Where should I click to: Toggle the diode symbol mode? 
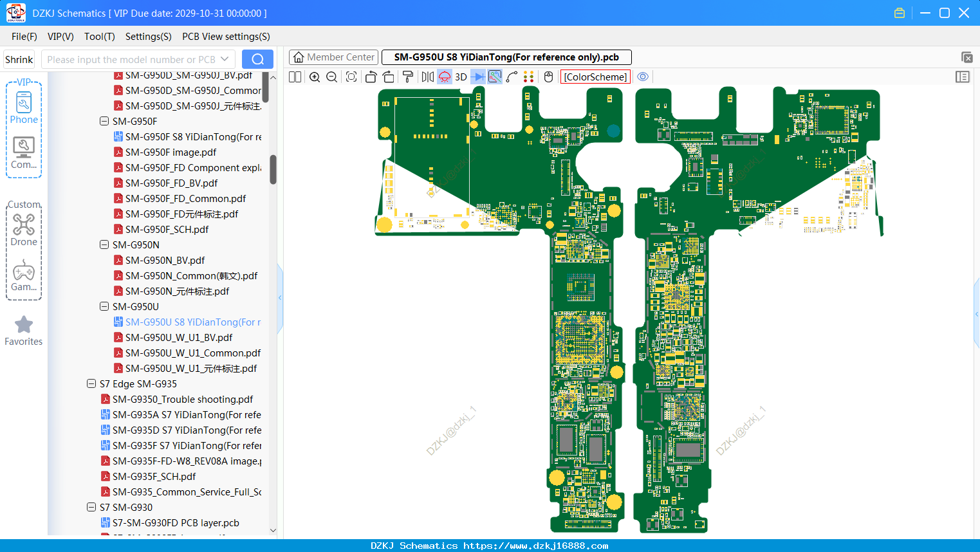[x=478, y=77]
